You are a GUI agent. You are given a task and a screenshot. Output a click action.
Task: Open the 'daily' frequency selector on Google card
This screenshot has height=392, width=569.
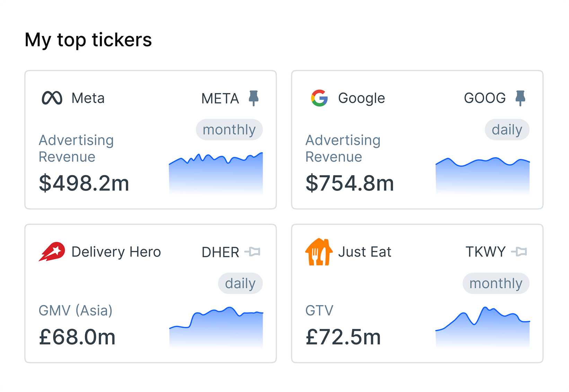(x=507, y=129)
